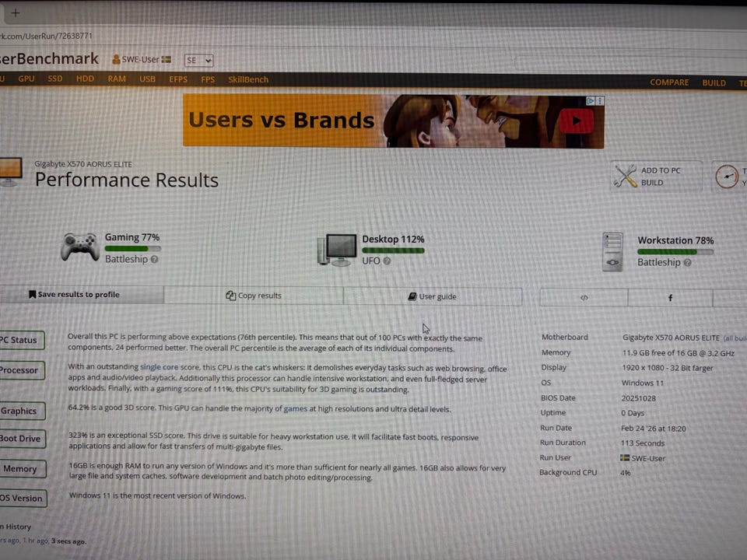Click the Processor button
The height and width of the screenshot is (560, 747).
click(22, 370)
